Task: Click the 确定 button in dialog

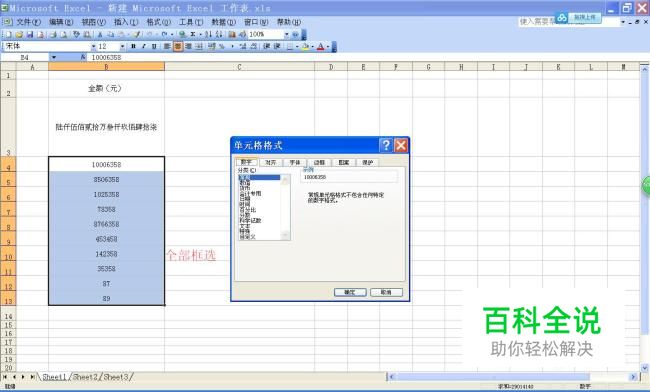Action: (x=350, y=292)
